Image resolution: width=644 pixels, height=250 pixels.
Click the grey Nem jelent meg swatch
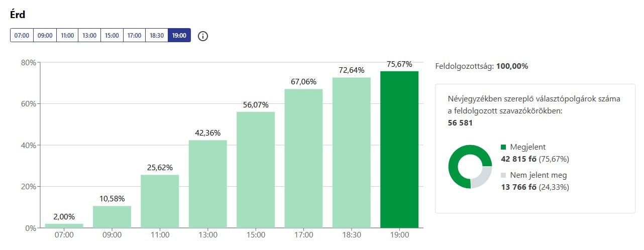click(504, 176)
